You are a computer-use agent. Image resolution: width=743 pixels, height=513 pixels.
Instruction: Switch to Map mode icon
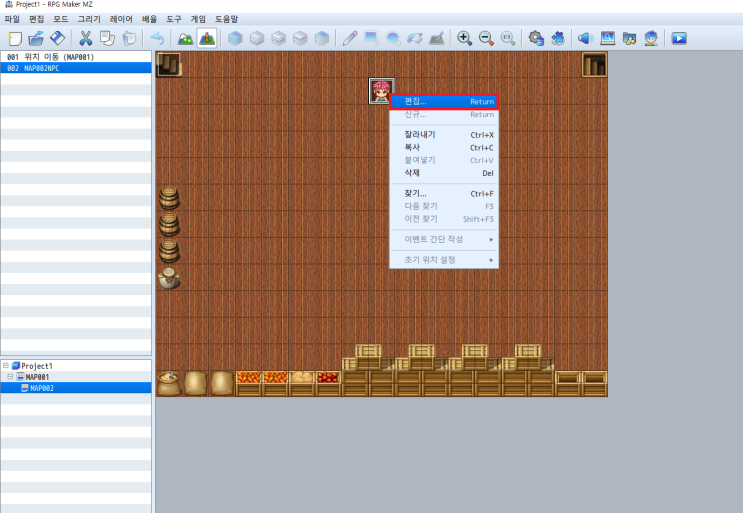pyautogui.click(x=185, y=38)
